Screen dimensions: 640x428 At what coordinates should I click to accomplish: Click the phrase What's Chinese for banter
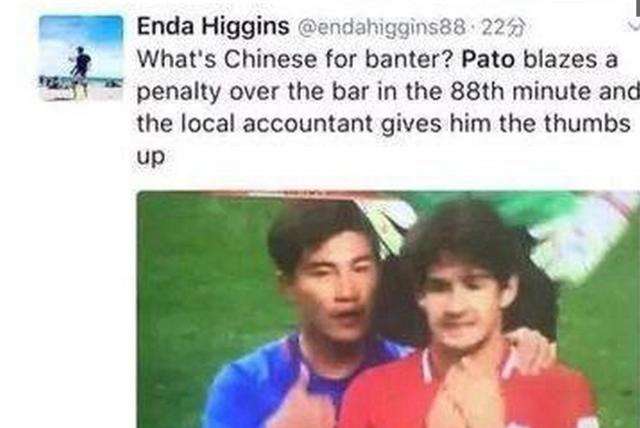pos(295,60)
